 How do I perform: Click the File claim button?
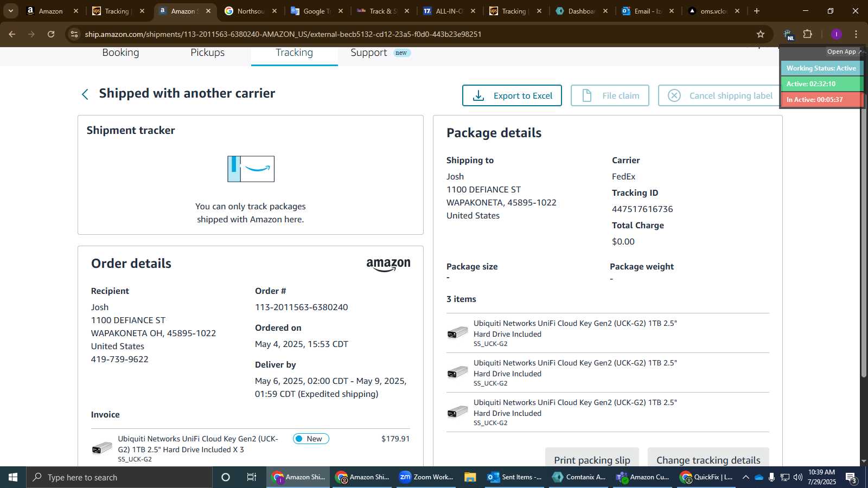pyautogui.click(x=610, y=95)
